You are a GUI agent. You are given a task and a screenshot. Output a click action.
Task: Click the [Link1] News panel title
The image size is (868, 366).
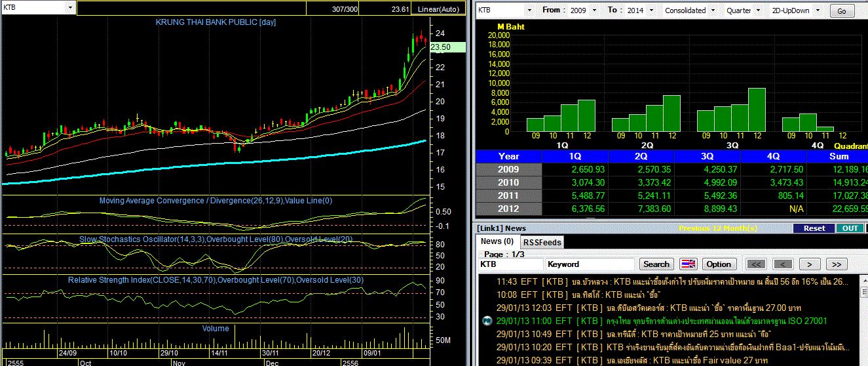[501, 228]
